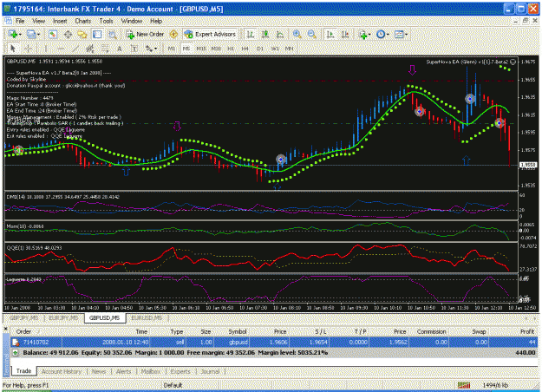Select the text label A tool

(x=120, y=49)
